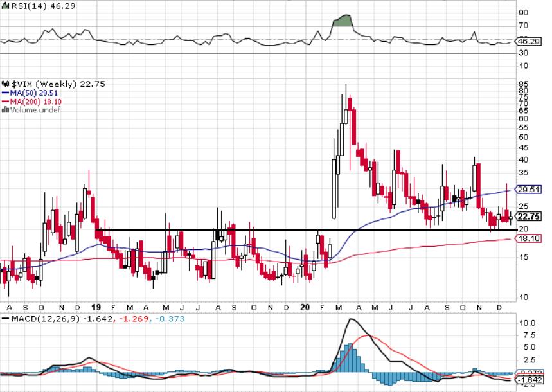Click the blue MA(50) legend line

5,93
